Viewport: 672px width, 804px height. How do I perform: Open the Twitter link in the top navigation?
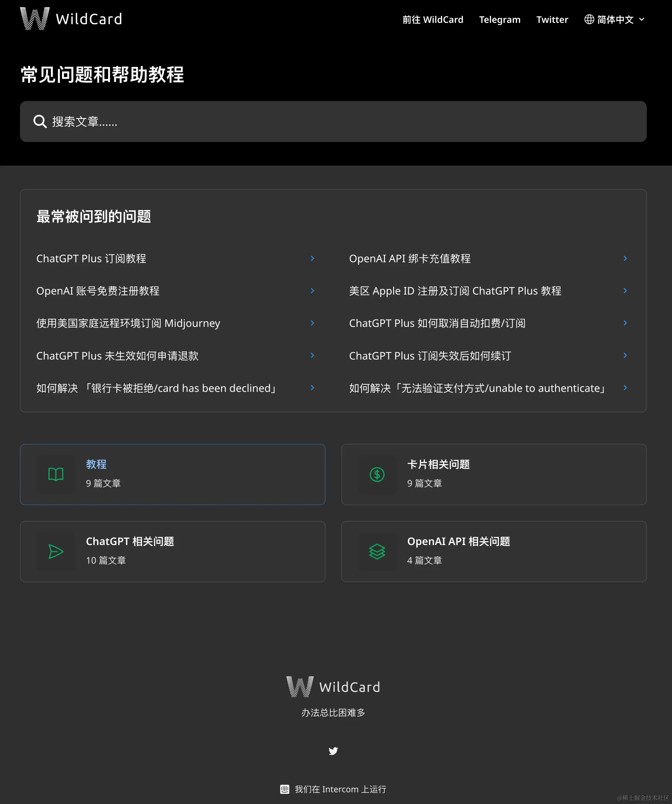552,20
